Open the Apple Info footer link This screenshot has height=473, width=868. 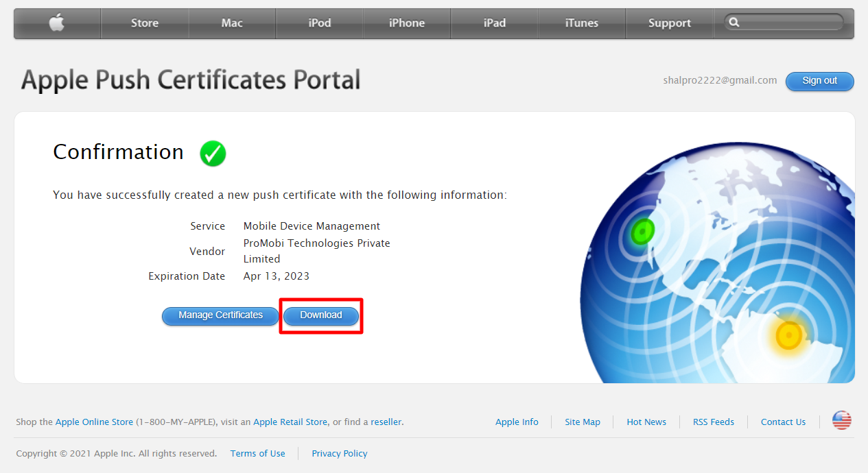tap(517, 422)
